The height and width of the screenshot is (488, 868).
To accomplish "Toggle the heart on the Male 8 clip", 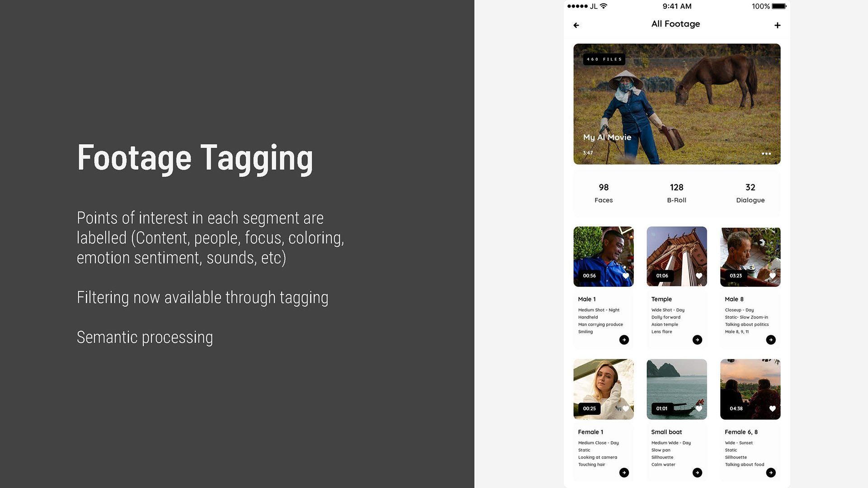I will tap(772, 276).
